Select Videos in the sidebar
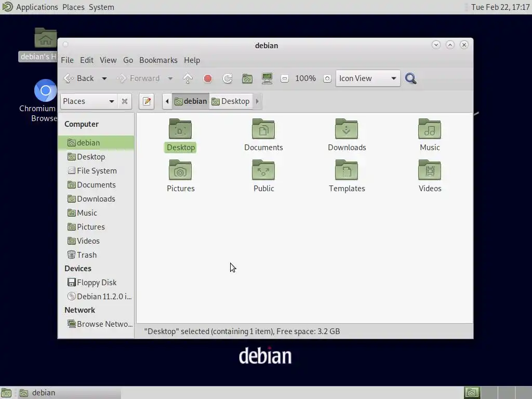532x399 pixels. click(x=96, y=241)
